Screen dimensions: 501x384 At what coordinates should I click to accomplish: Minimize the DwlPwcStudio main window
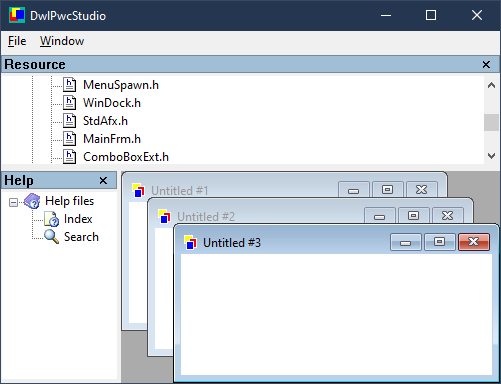[386, 15]
